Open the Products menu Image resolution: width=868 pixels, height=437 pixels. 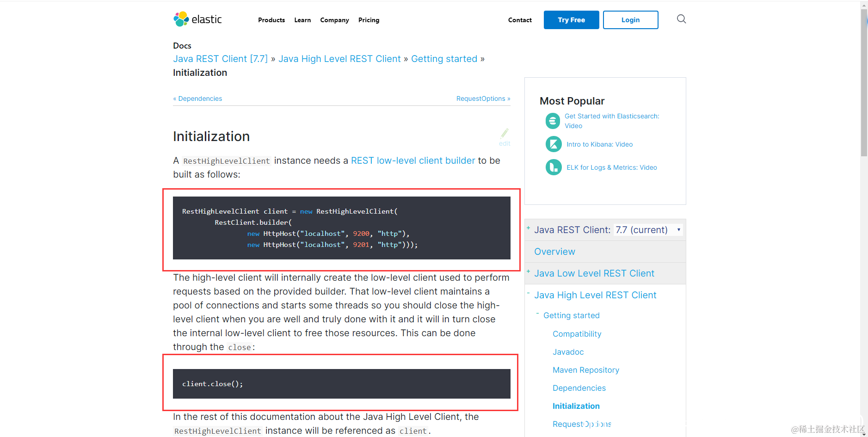tap(271, 20)
